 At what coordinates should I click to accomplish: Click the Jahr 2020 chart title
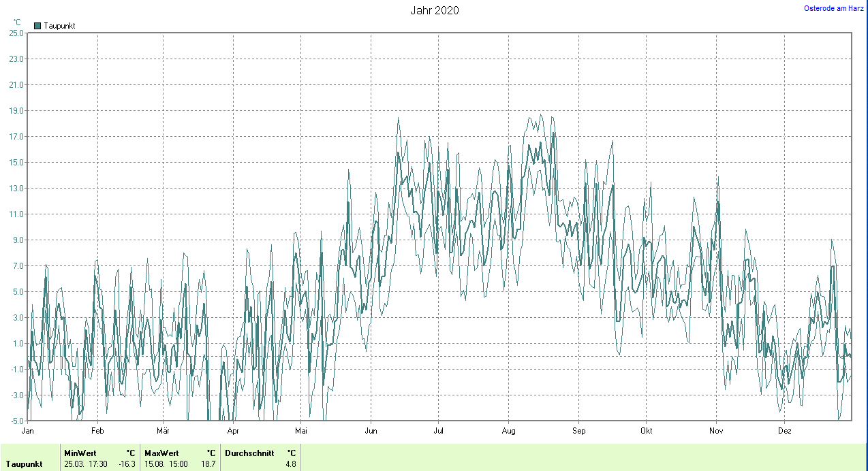(x=434, y=10)
